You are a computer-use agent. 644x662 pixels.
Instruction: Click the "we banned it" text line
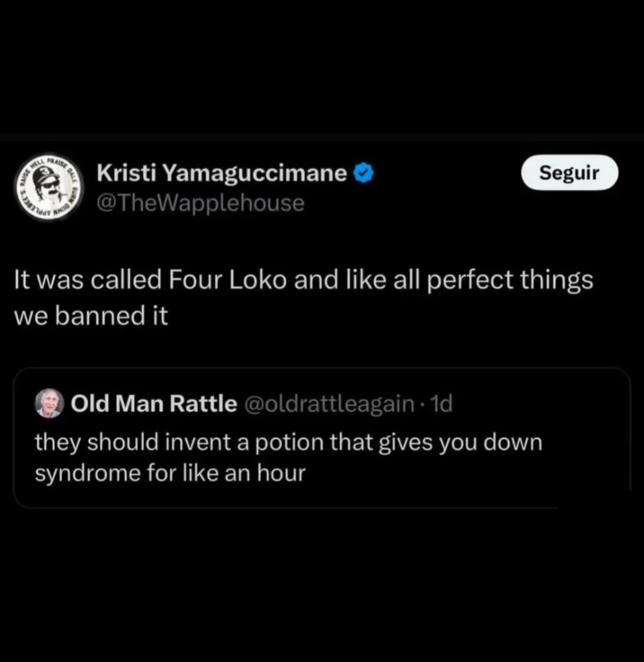[x=91, y=316]
